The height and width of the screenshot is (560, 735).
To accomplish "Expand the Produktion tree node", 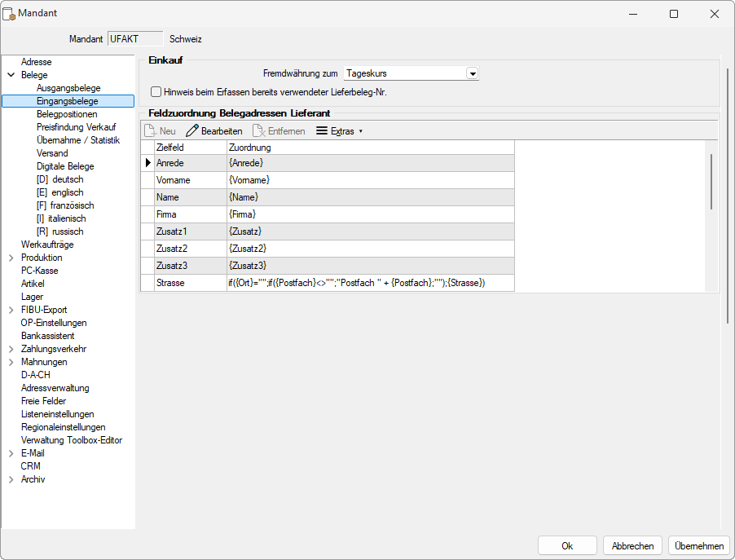I will (x=11, y=258).
